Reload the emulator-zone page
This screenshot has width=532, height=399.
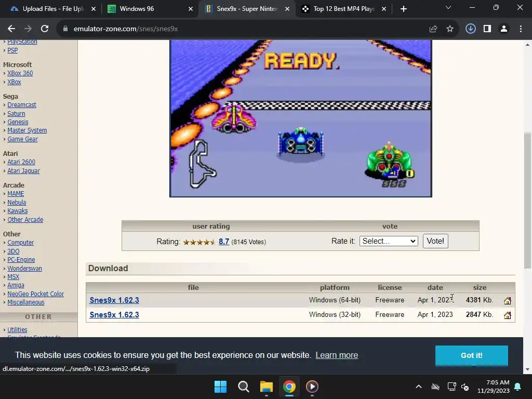[45, 29]
